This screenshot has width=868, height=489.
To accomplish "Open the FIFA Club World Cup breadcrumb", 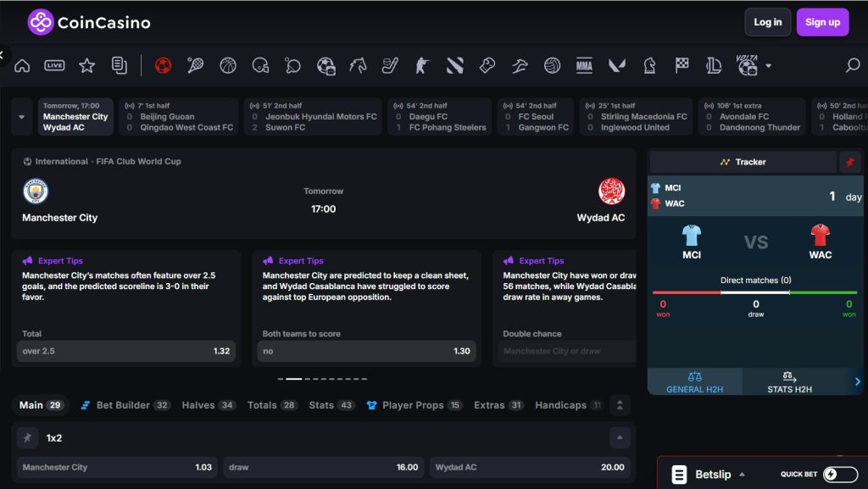I will pos(138,162).
